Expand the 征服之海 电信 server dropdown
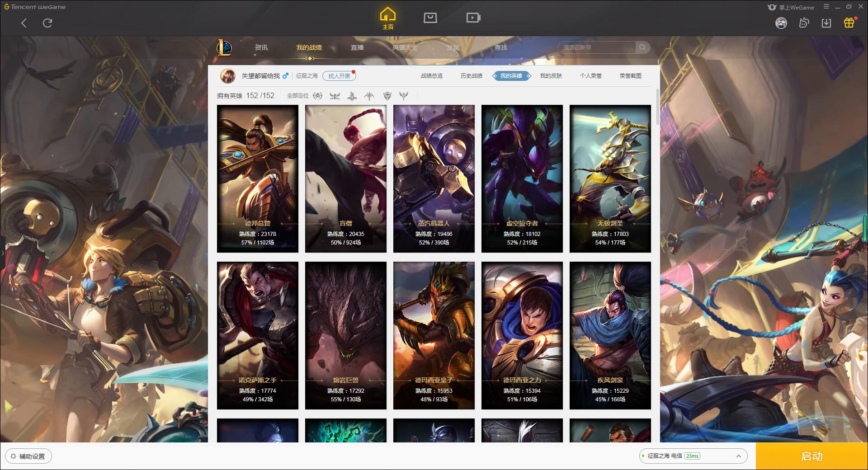The width and height of the screenshot is (868, 470). (x=693, y=456)
